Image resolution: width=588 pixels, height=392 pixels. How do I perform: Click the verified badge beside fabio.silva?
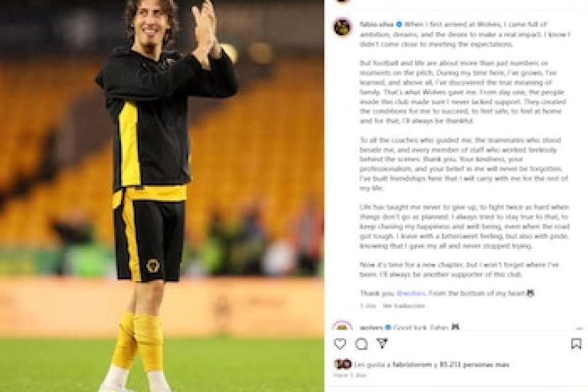point(399,24)
